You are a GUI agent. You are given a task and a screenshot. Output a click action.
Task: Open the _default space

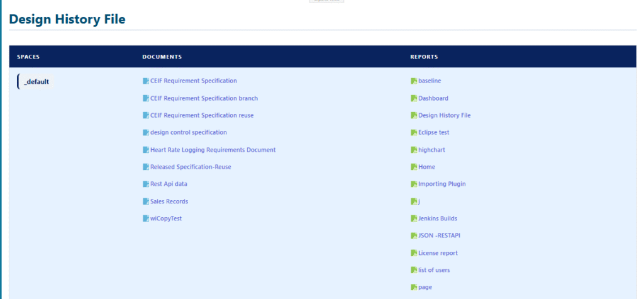(x=36, y=82)
